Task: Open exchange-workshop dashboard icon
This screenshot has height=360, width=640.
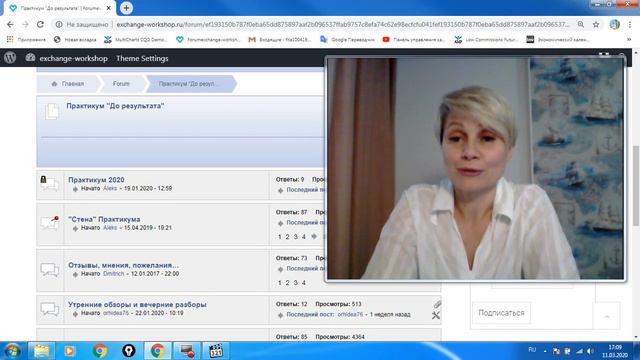Action: pos(30,58)
